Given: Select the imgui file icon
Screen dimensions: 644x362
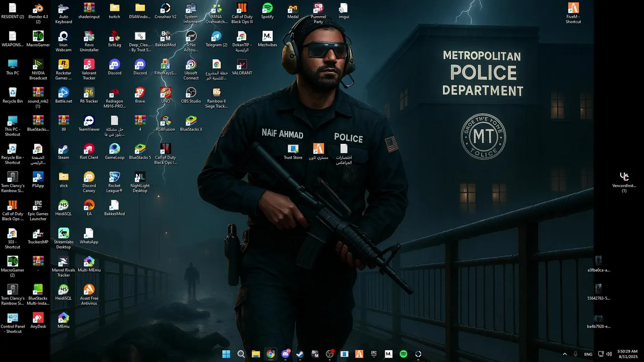Looking at the screenshot, I should [x=344, y=11].
